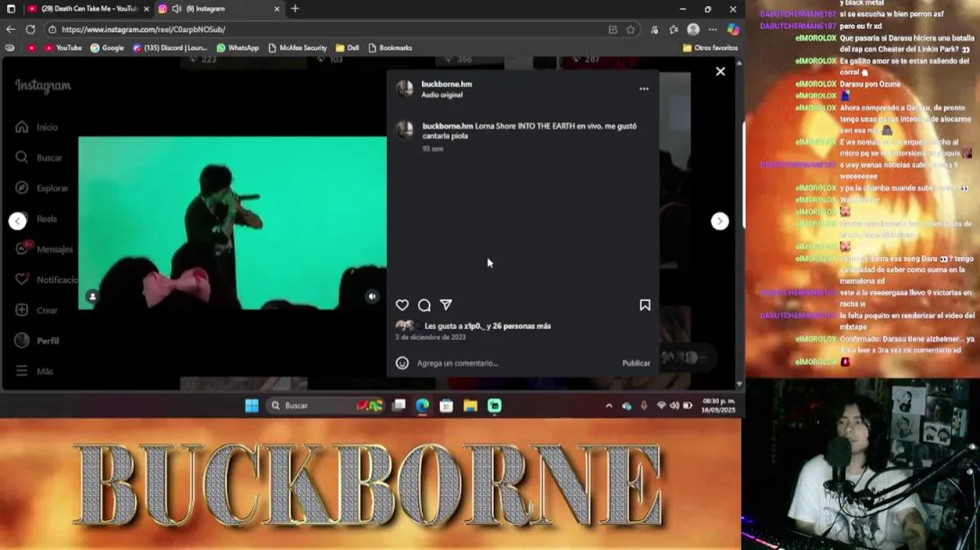The image size is (980, 550).
Task: Go to the next post with the right arrow
Action: pyautogui.click(x=719, y=221)
